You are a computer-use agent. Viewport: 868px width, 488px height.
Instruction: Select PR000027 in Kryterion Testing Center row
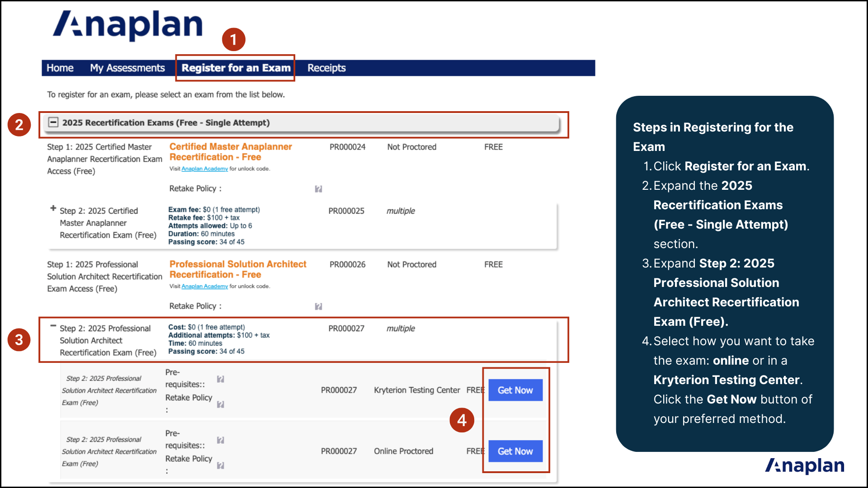[x=339, y=390]
